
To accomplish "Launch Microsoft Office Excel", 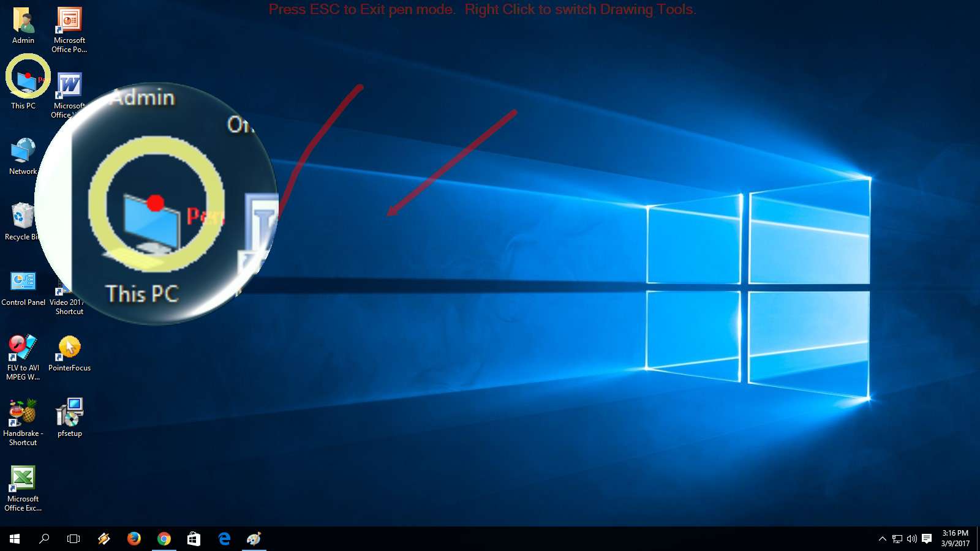I will point(23,476).
